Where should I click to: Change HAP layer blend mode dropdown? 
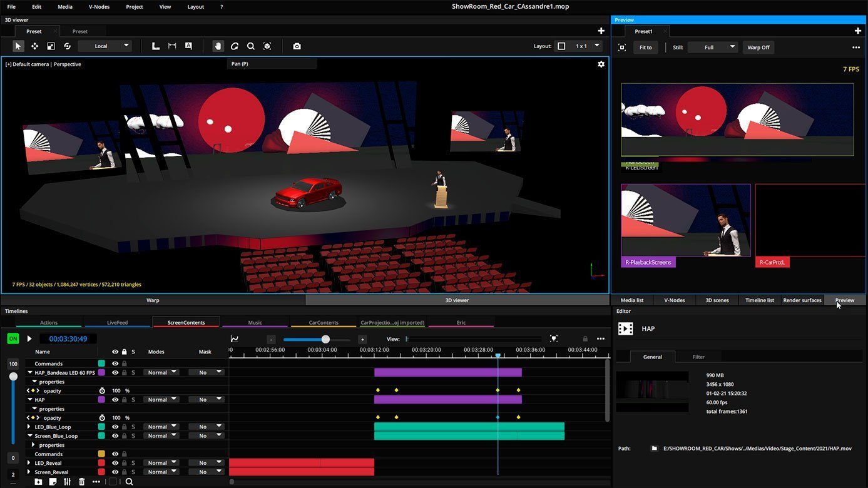pyautogui.click(x=161, y=399)
